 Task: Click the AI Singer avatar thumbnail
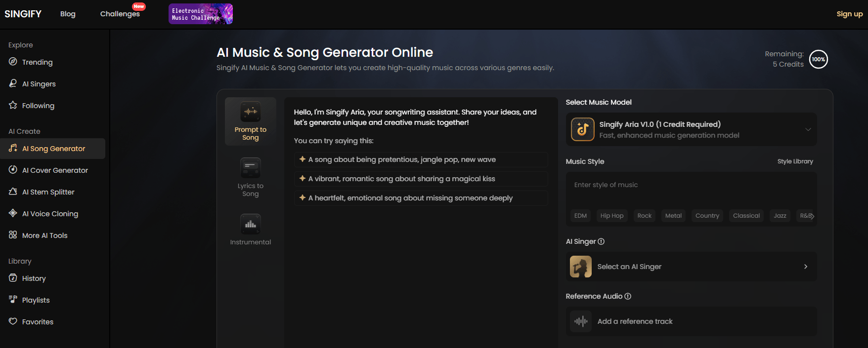point(581,267)
